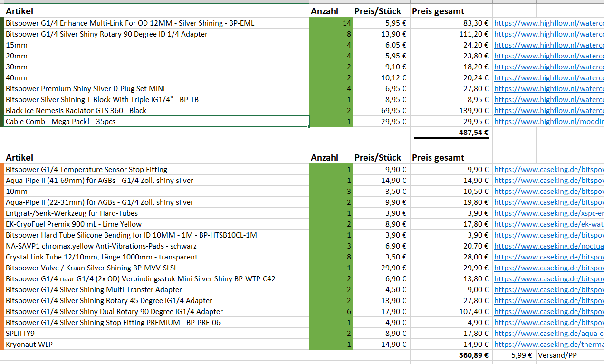Screen dimensions: 604x364
Task: Open caseking link for NA-SAVP1 Anti-Vibrations-Pads
Action: (x=549, y=246)
